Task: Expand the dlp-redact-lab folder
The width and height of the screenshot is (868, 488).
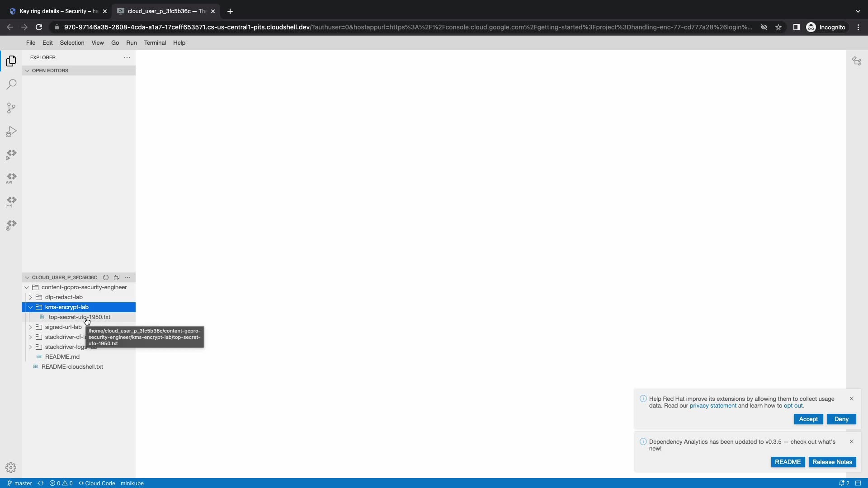Action: (x=30, y=297)
